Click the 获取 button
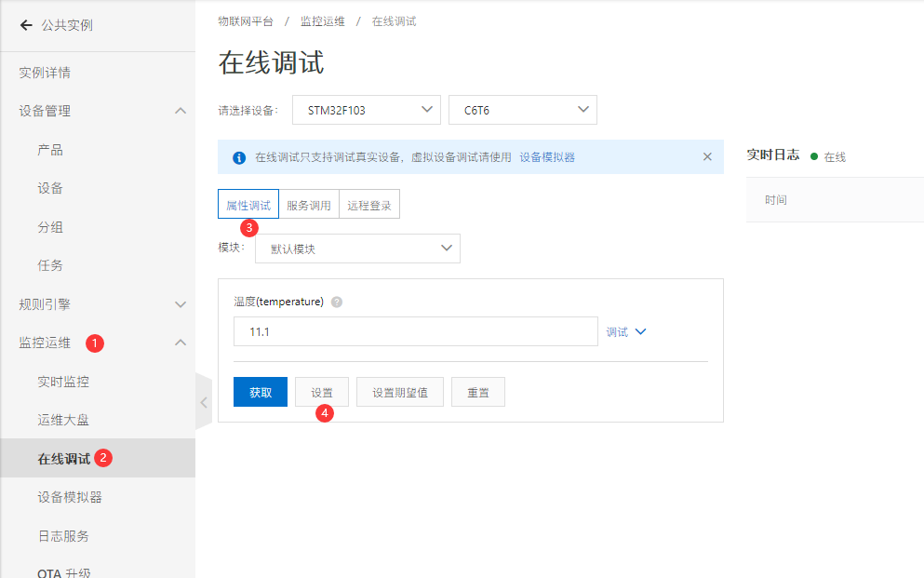The width and height of the screenshot is (924, 578). click(x=260, y=391)
